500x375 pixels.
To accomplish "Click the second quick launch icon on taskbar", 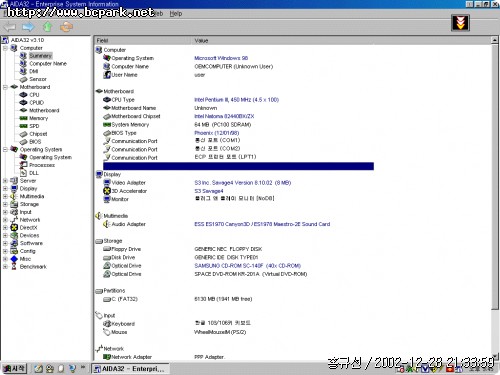I will (x=50, y=368).
